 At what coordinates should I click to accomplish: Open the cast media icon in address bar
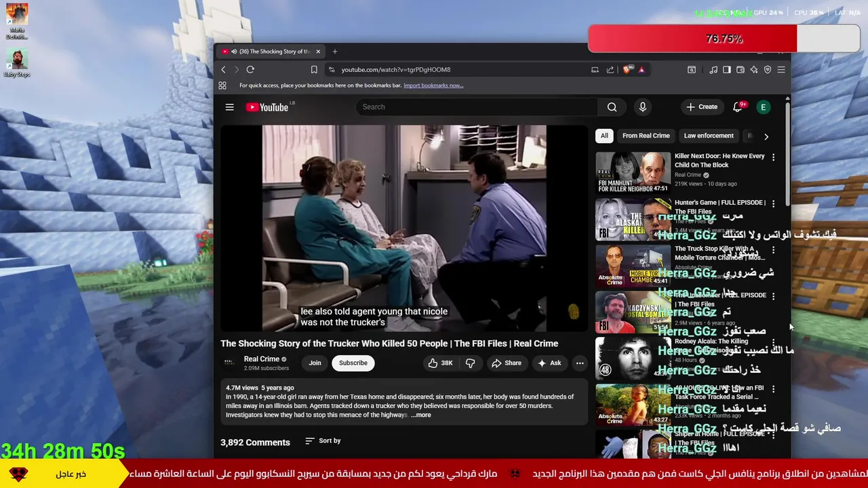tap(595, 70)
